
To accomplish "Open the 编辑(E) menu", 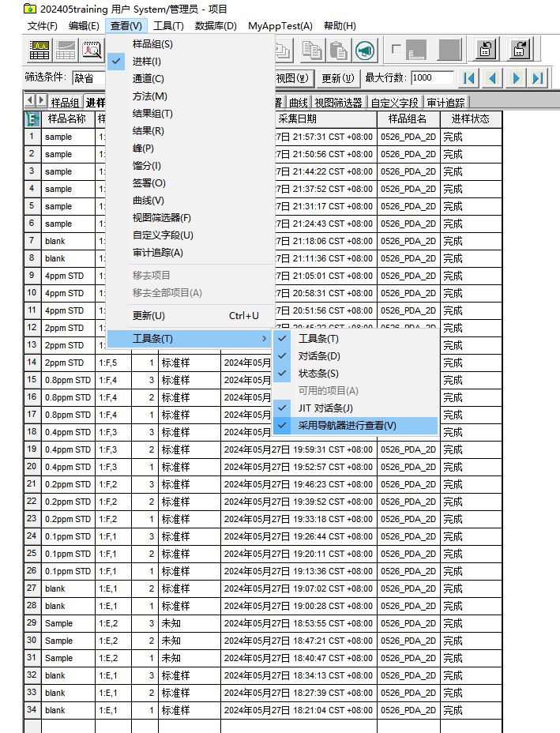I will coord(84,26).
